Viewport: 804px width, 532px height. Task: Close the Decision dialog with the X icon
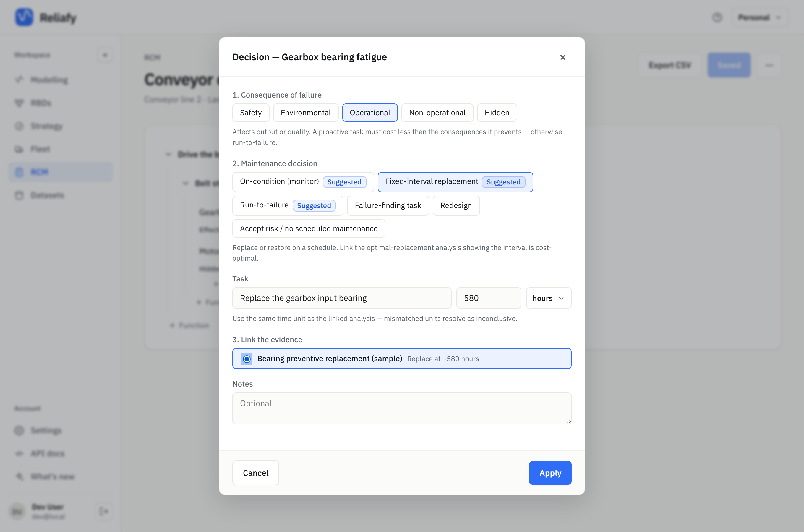click(x=563, y=57)
